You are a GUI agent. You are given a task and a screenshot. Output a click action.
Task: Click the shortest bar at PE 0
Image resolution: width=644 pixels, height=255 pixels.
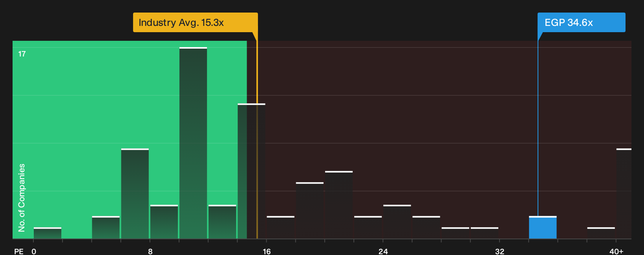(48, 233)
